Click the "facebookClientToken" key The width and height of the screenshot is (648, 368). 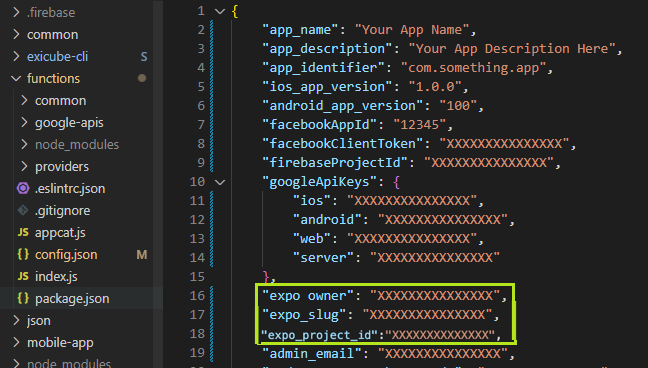[343, 144]
